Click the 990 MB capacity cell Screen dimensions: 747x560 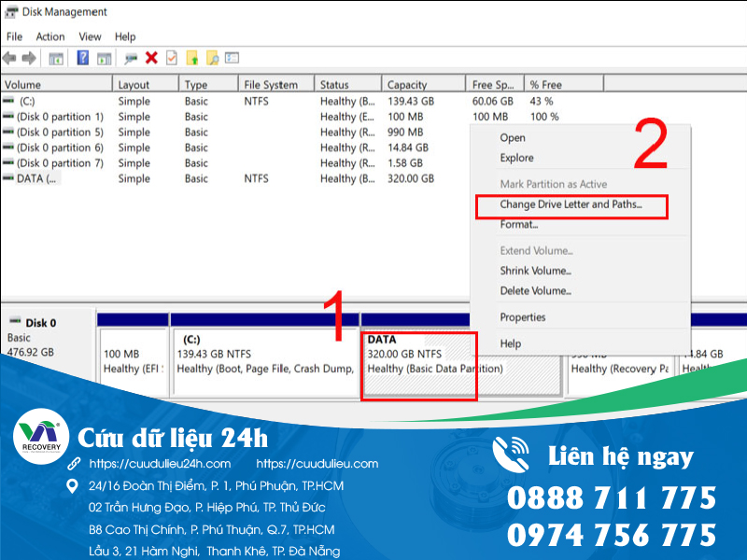(405, 132)
